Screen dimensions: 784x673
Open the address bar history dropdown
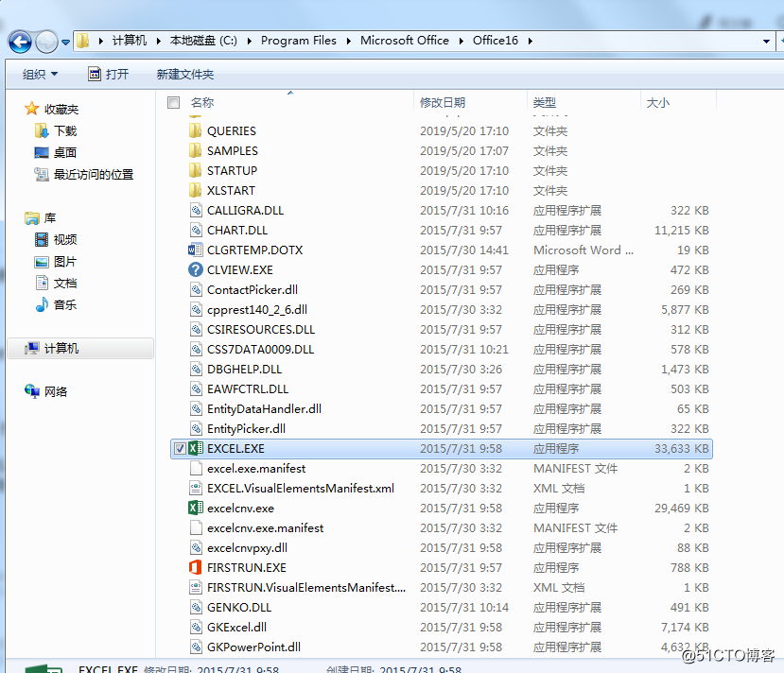[766, 42]
